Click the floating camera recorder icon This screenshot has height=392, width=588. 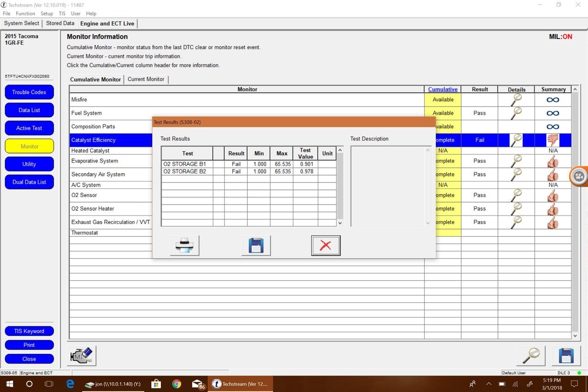pos(579,176)
